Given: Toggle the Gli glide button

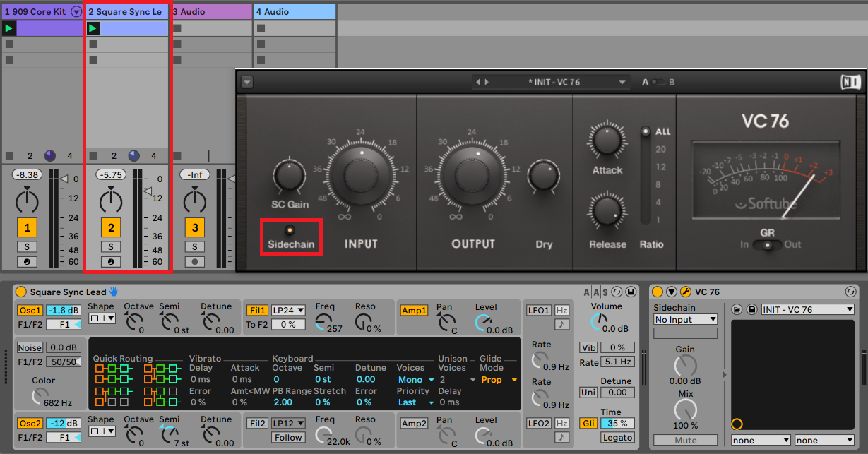Looking at the screenshot, I should coord(588,424).
